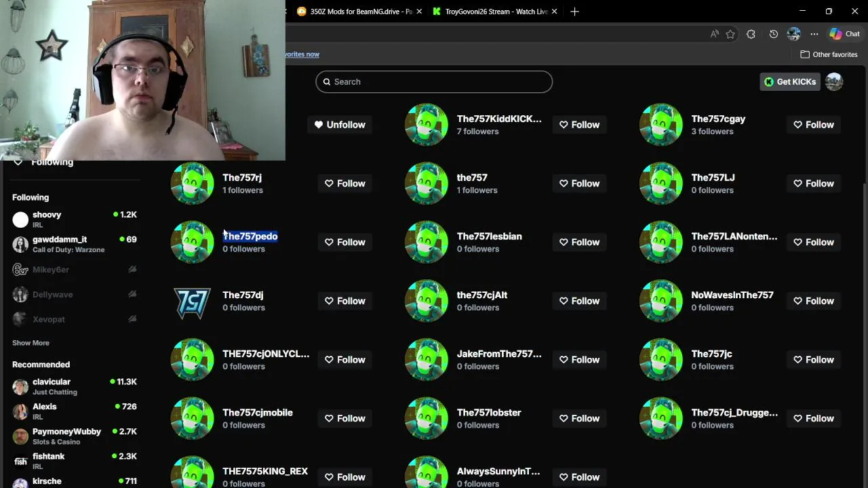
Task: Open the Other favorites folder
Action: (829, 54)
